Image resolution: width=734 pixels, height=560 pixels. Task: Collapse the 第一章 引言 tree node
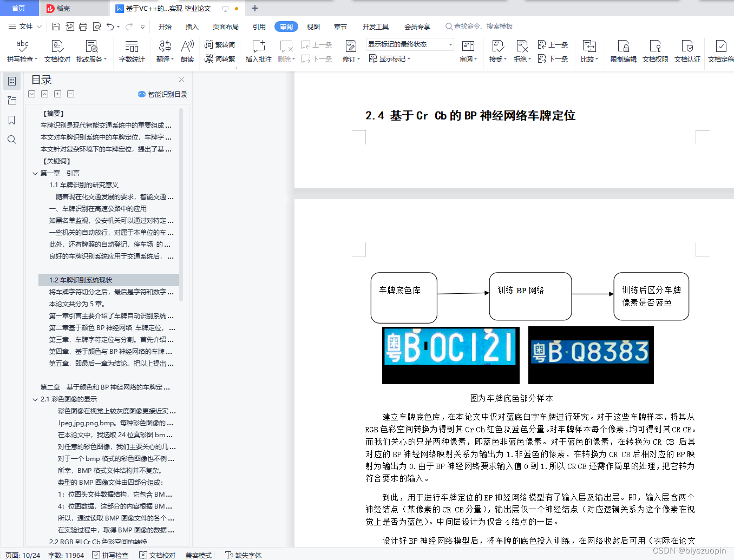click(x=35, y=173)
